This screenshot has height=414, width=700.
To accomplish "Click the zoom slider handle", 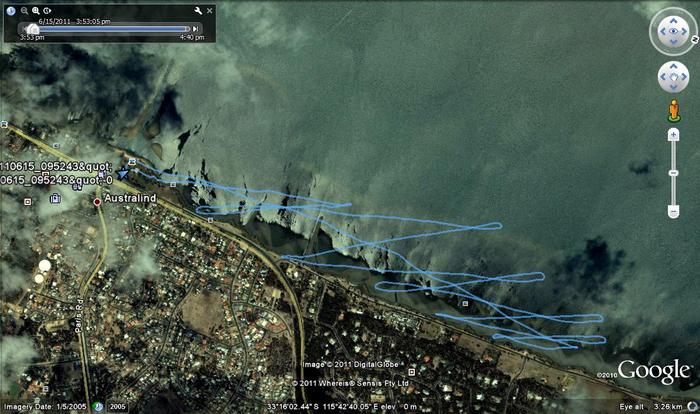I will pos(674,171).
